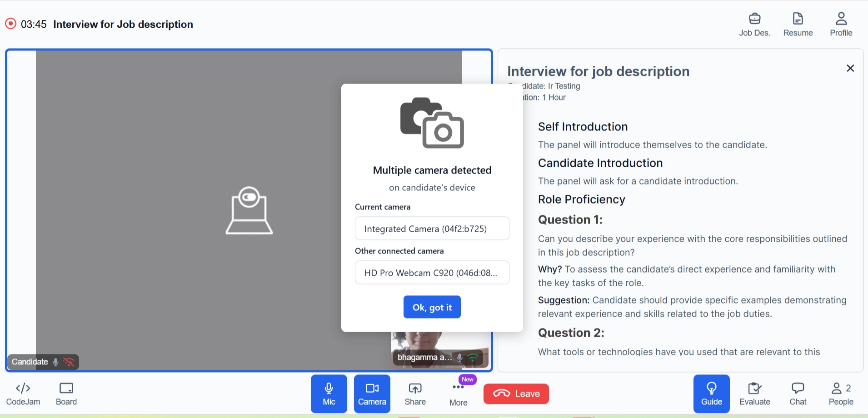The image size is (868, 418).
Task: Click the bhagamma green wifi signal icon
Action: pos(473,358)
